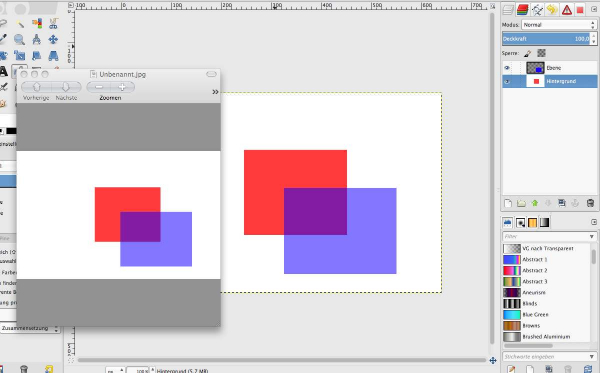Select the VG nach Transparent gradient
Viewport: 600px width, 373px height.
click(x=547, y=248)
